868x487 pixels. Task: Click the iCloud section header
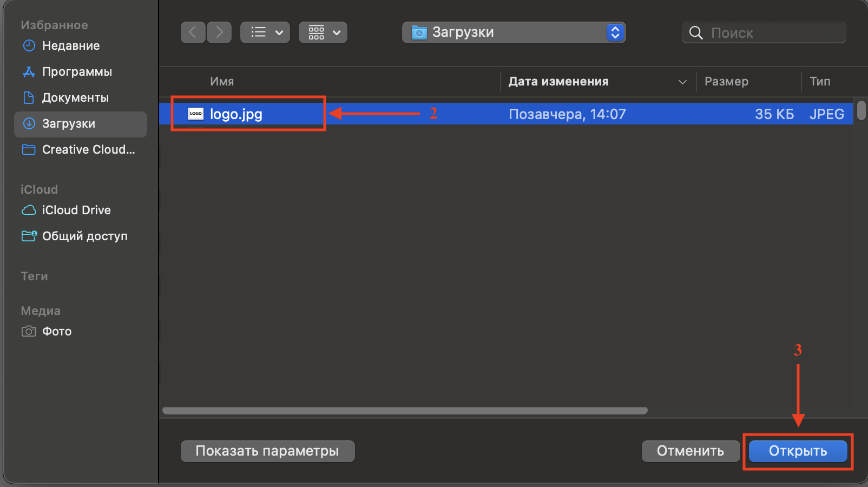click(39, 190)
